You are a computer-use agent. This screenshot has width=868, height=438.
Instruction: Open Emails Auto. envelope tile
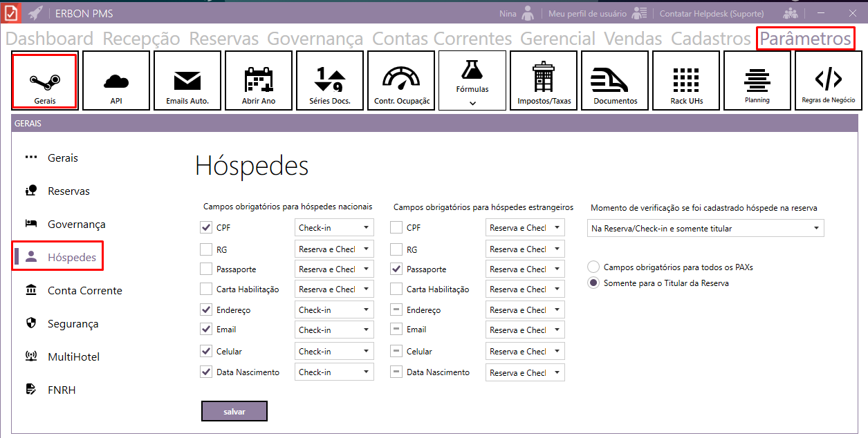[187, 81]
